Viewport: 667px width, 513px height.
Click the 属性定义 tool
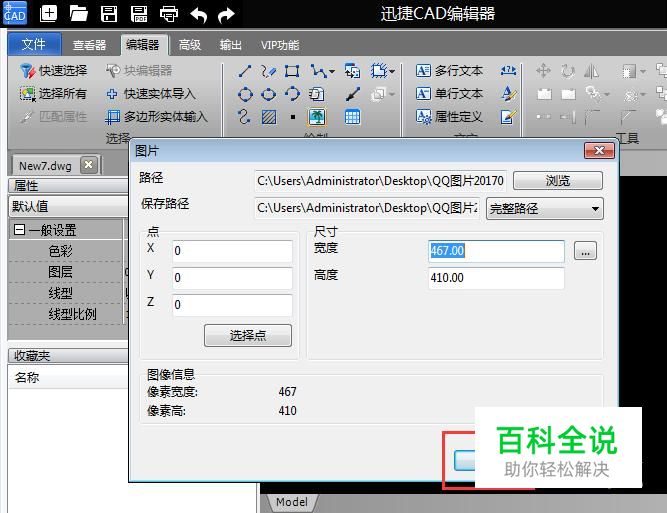449,117
